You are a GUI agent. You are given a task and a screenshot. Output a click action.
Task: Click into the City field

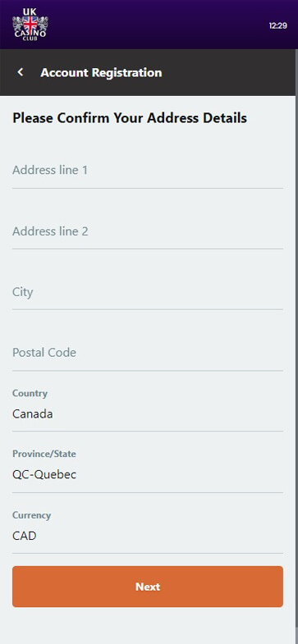(148, 292)
